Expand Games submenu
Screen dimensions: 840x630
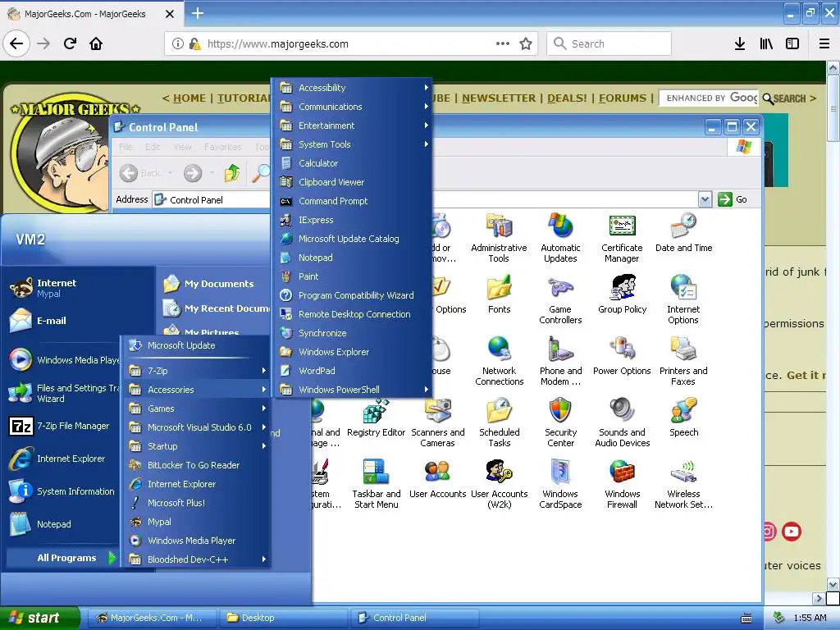click(x=197, y=409)
